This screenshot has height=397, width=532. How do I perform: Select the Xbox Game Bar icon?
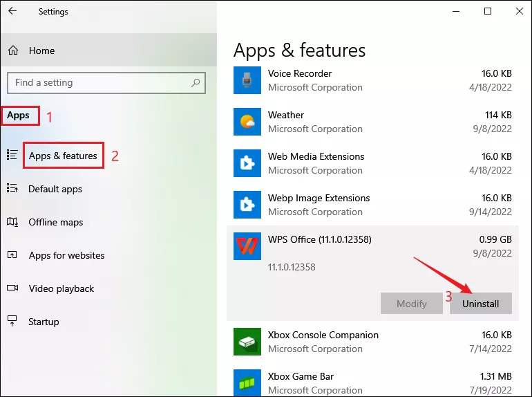coord(247,382)
